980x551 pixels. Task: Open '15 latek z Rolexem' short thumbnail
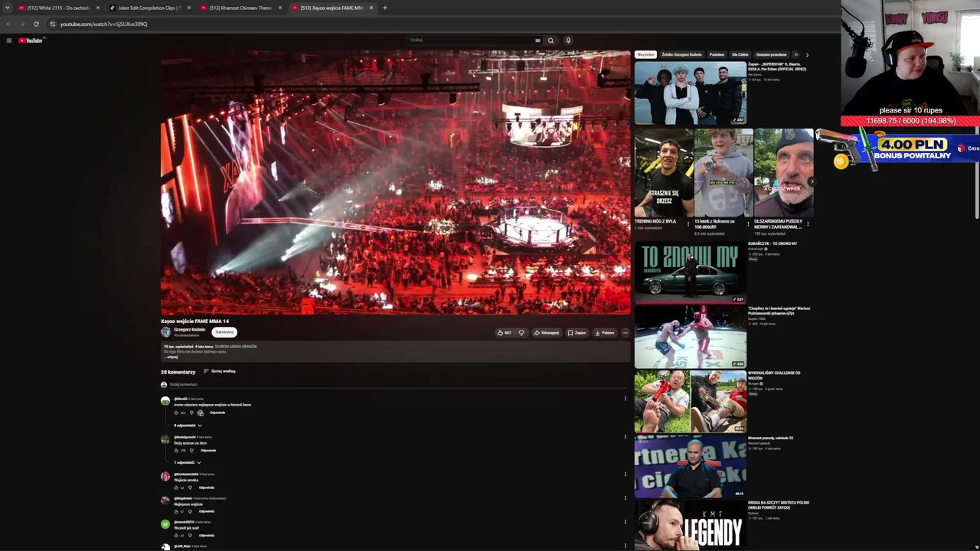tap(724, 172)
